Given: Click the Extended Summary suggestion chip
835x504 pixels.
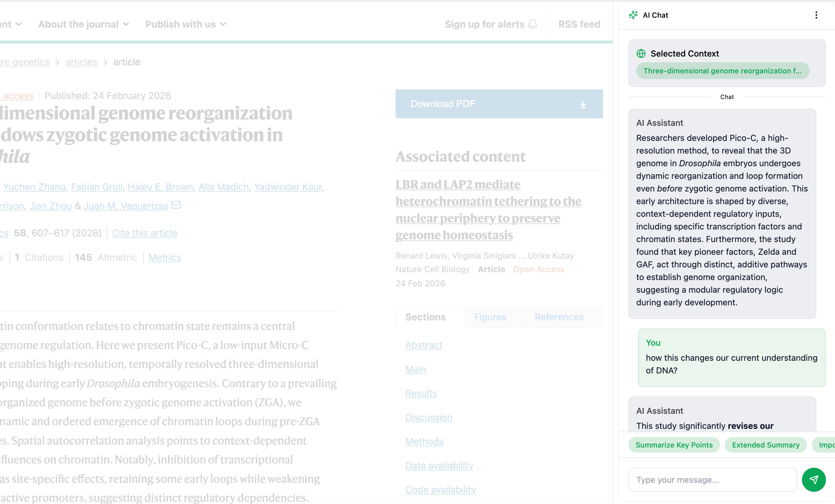Looking at the screenshot, I should 766,445.
